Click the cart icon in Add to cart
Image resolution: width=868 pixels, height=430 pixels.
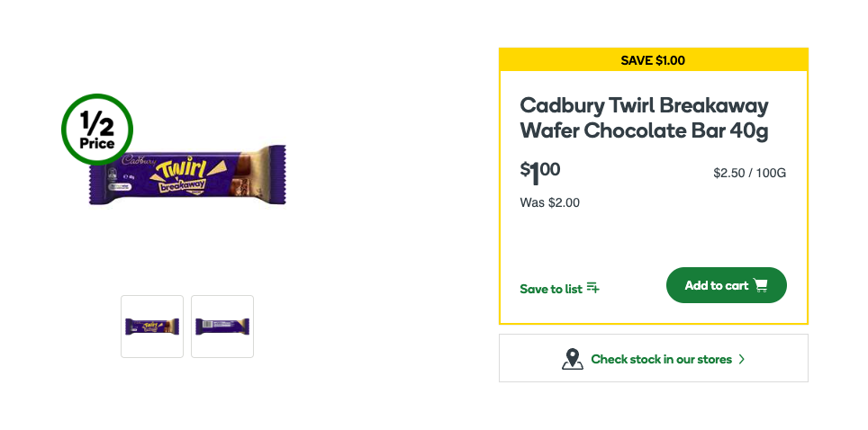[x=761, y=285]
